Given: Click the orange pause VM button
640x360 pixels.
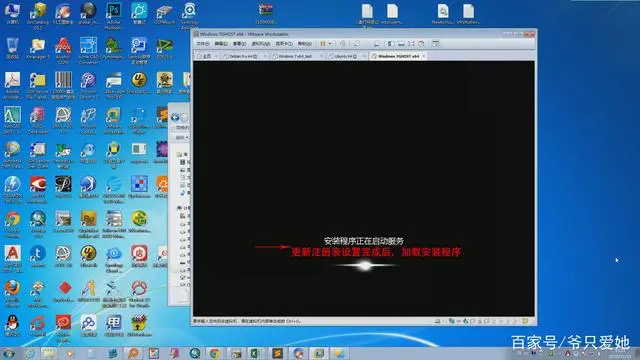Looking at the screenshot, I should click(323, 44).
